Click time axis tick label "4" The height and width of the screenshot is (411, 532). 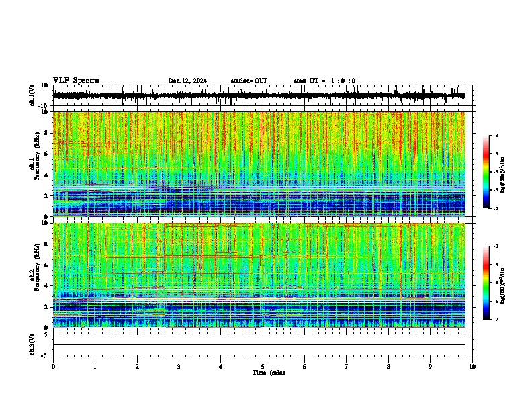click(x=221, y=367)
